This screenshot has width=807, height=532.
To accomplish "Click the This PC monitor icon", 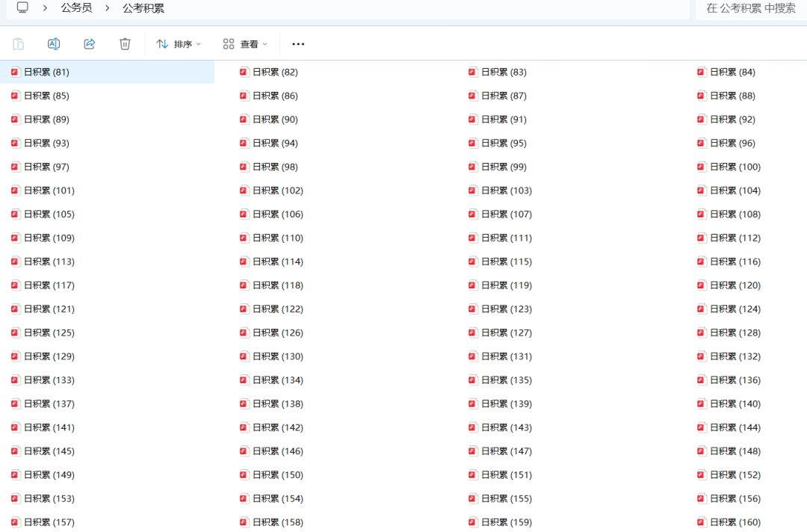I will click(22, 8).
